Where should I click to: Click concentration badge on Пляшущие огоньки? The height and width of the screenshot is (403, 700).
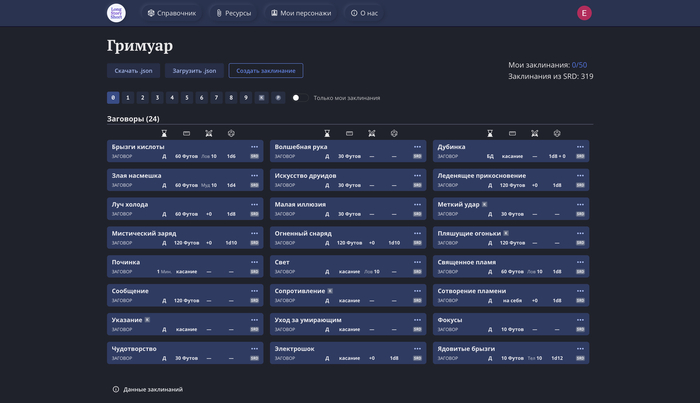506,233
